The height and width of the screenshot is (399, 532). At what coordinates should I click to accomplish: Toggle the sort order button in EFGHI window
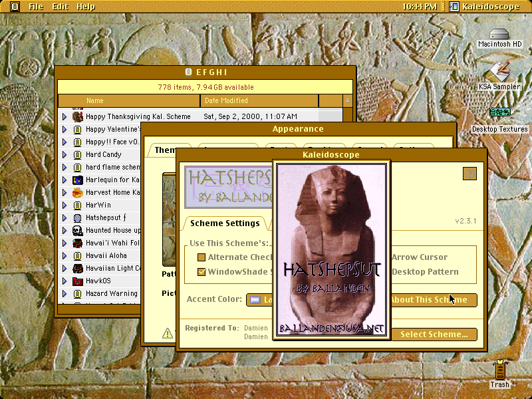(347, 101)
